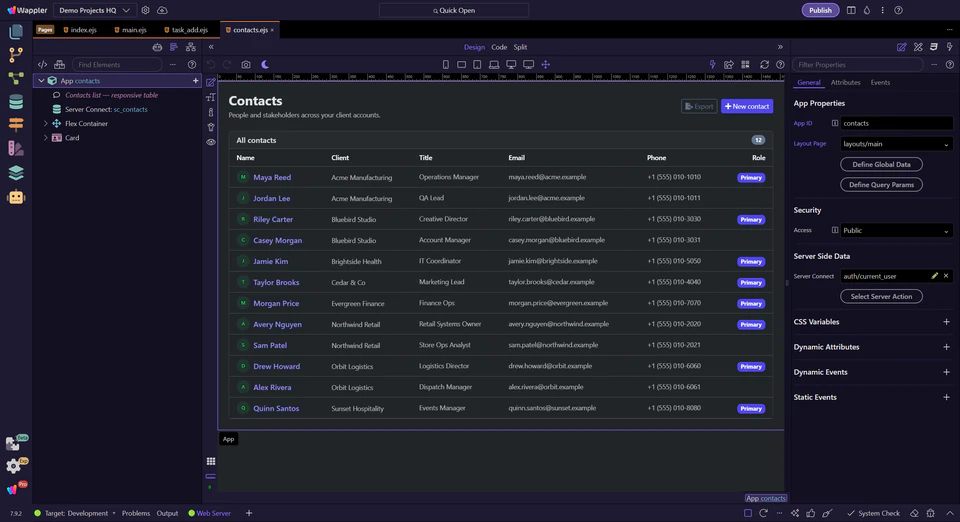The width and height of the screenshot is (960, 522).
Task: Click the layout panel toggle in top bar
Action: click(x=851, y=10)
